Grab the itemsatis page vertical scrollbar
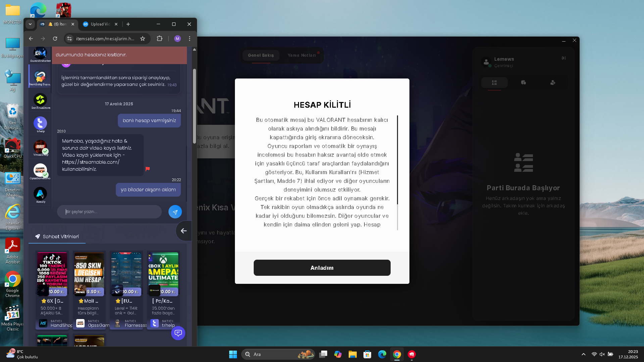 pyautogui.click(x=194, y=106)
